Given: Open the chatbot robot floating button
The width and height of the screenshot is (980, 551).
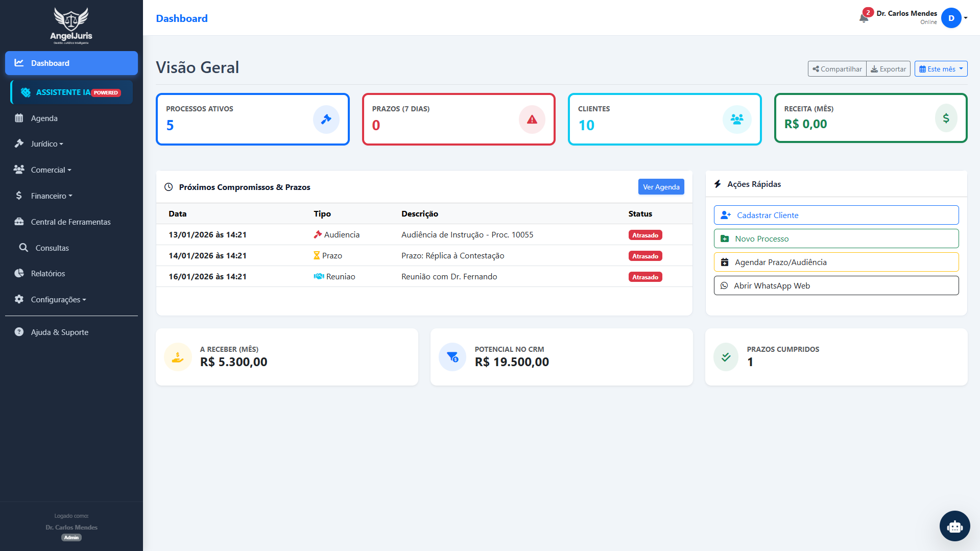Looking at the screenshot, I should click(x=954, y=526).
